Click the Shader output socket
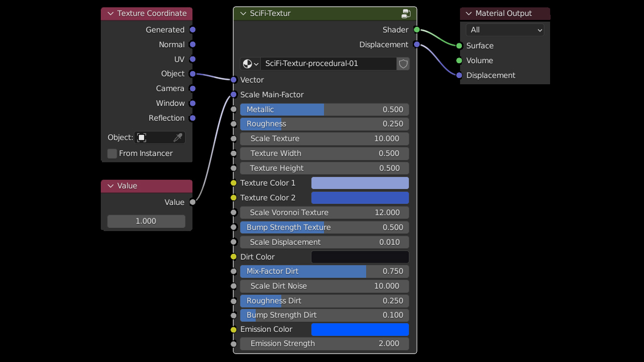Screen dimensions: 644x362 click(417, 30)
